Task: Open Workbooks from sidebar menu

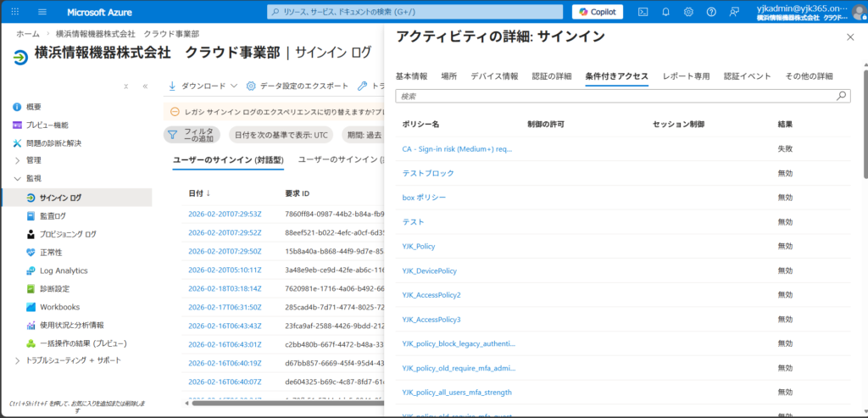Action: tap(59, 307)
